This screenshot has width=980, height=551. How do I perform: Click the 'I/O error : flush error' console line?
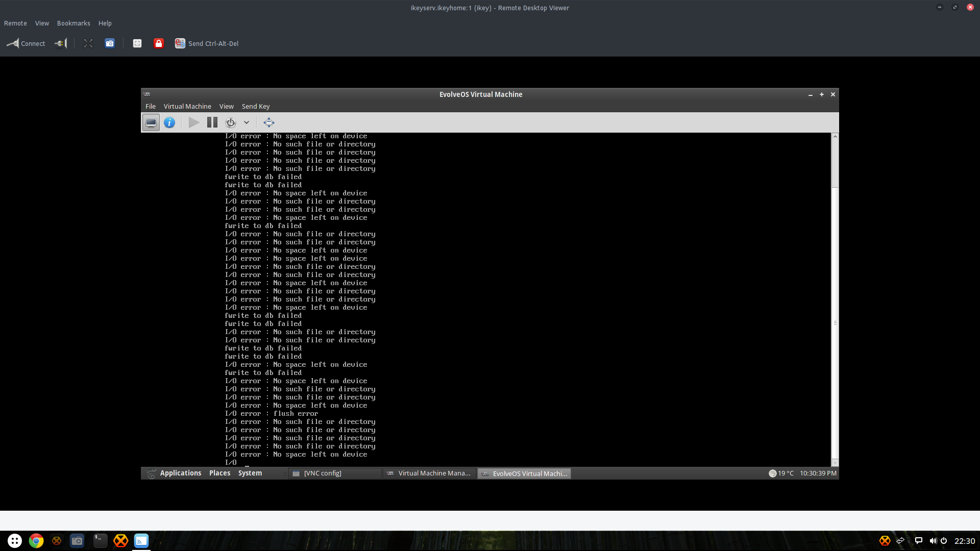tap(272, 414)
